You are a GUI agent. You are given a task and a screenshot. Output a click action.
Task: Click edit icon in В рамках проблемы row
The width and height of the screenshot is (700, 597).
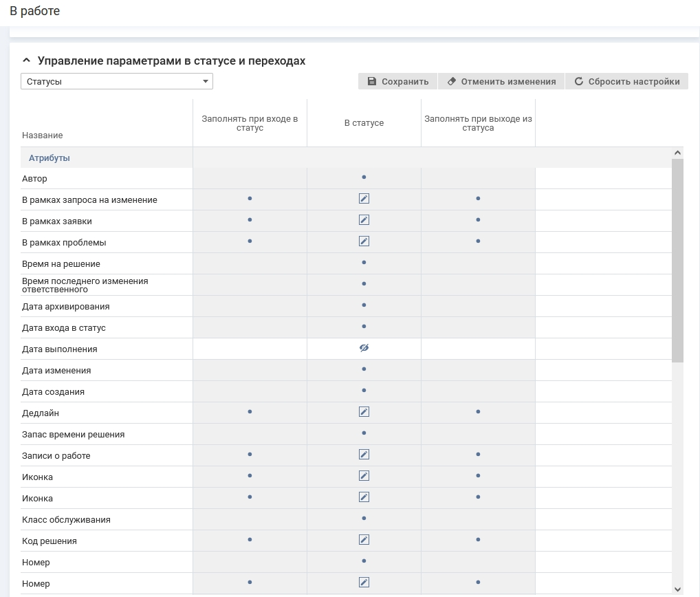click(364, 241)
